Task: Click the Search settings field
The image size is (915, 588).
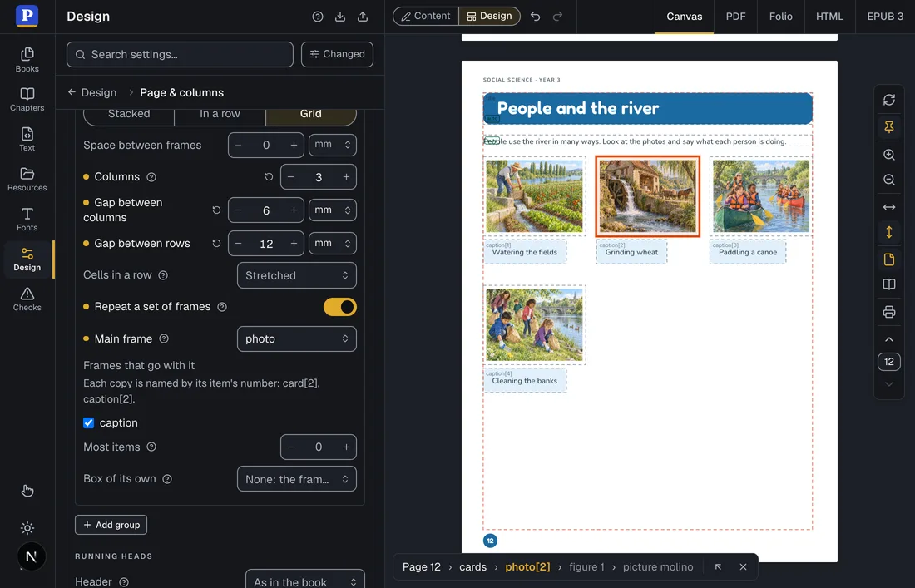Action: point(181,54)
